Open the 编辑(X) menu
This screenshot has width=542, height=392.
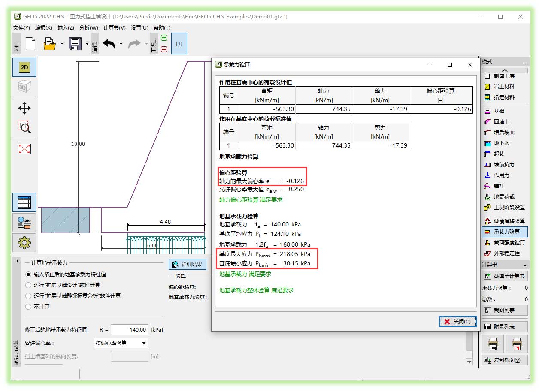tap(43, 28)
